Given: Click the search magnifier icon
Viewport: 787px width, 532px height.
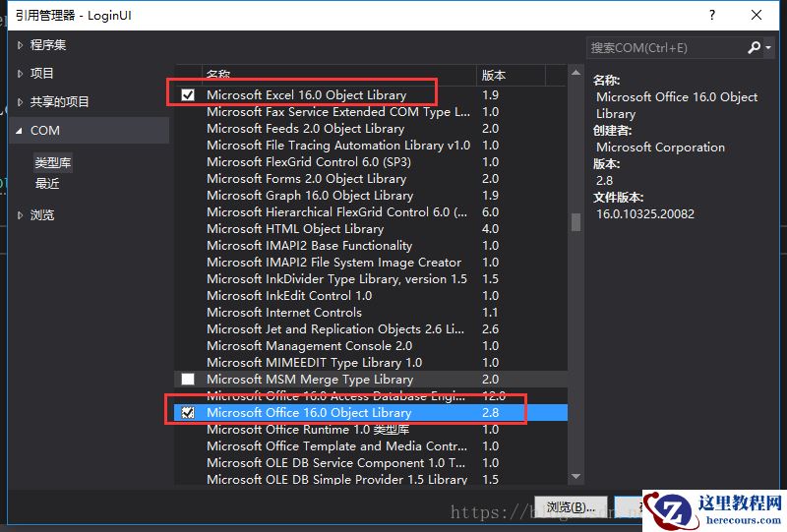Looking at the screenshot, I should tap(754, 47).
